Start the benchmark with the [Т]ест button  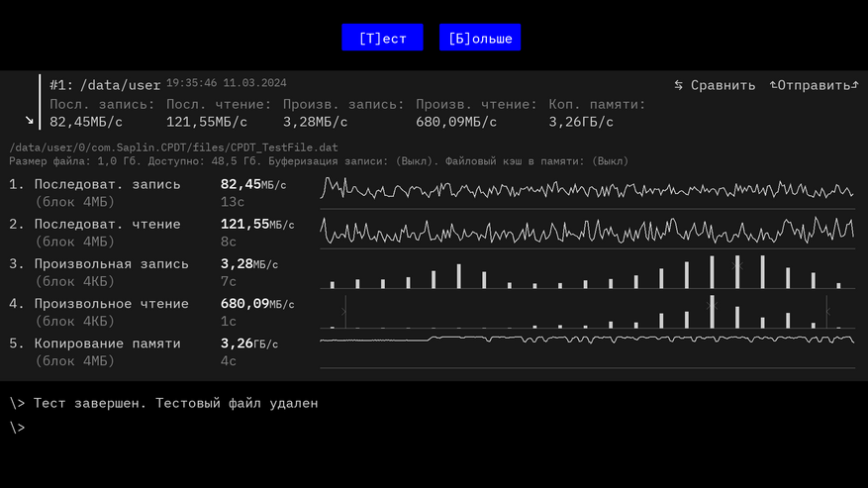pyautogui.click(x=382, y=38)
